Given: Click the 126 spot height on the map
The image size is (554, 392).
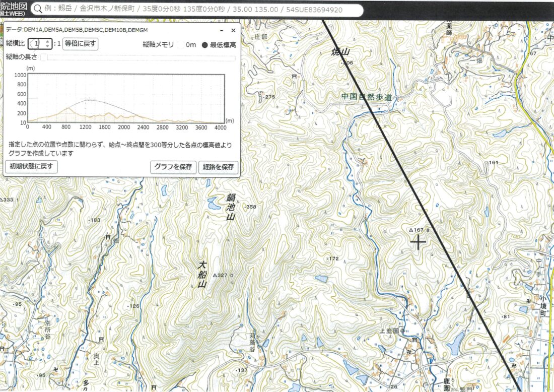Looking at the screenshot, I should pyautogui.click(x=134, y=306).
